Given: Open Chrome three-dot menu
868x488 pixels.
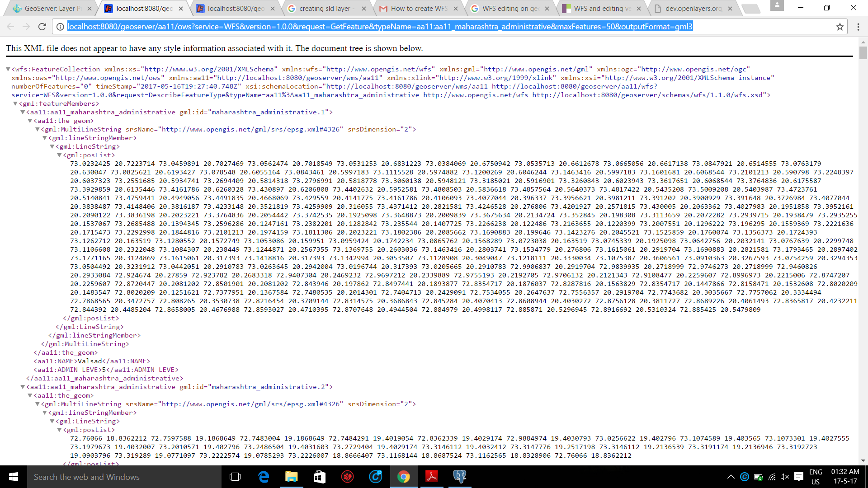Looking at the screenshot, I should coord(858,27).
